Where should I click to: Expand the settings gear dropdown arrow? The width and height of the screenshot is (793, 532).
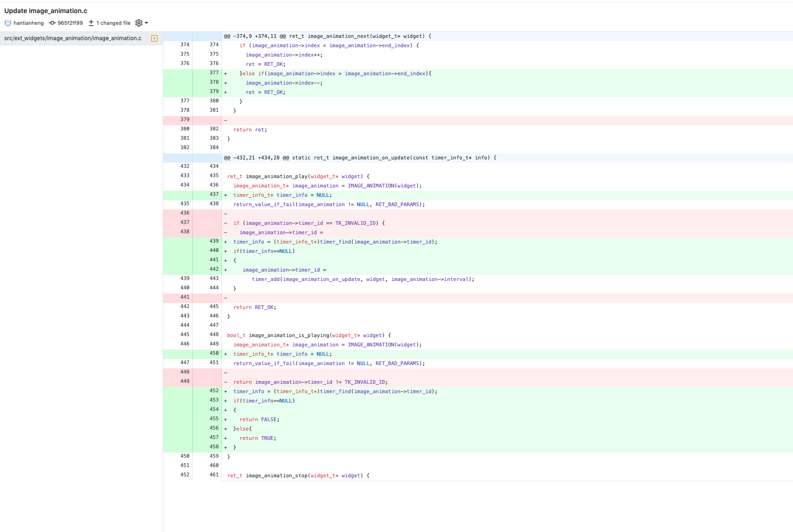point(146,22)
